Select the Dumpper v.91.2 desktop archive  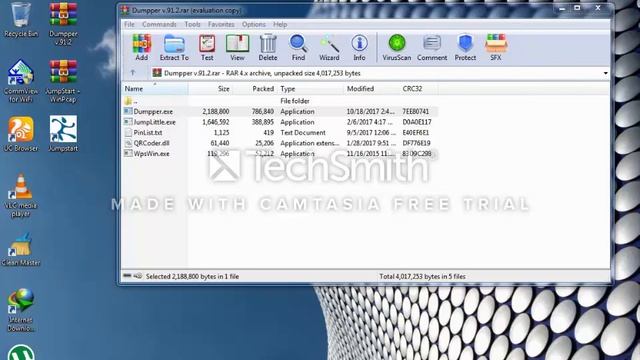tap(63, 24)
